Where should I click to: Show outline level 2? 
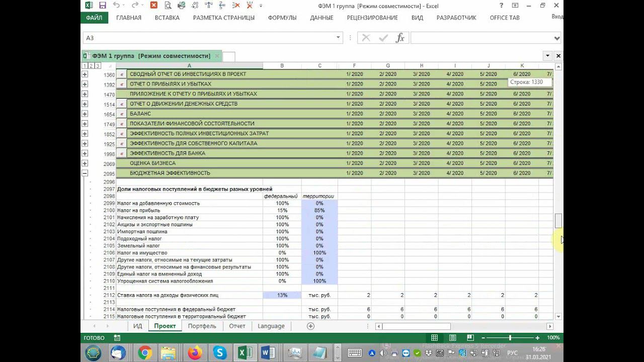click(91, 66)
